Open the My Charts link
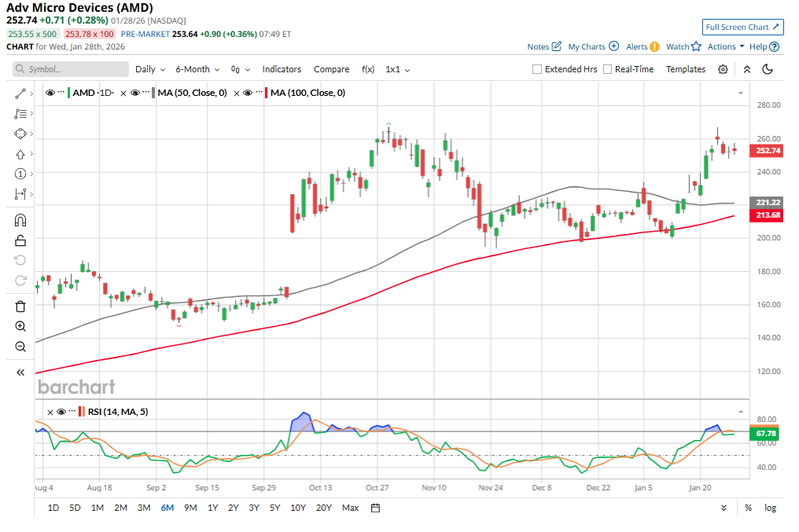Screen dimensions: 799x532 click(593, 46)
